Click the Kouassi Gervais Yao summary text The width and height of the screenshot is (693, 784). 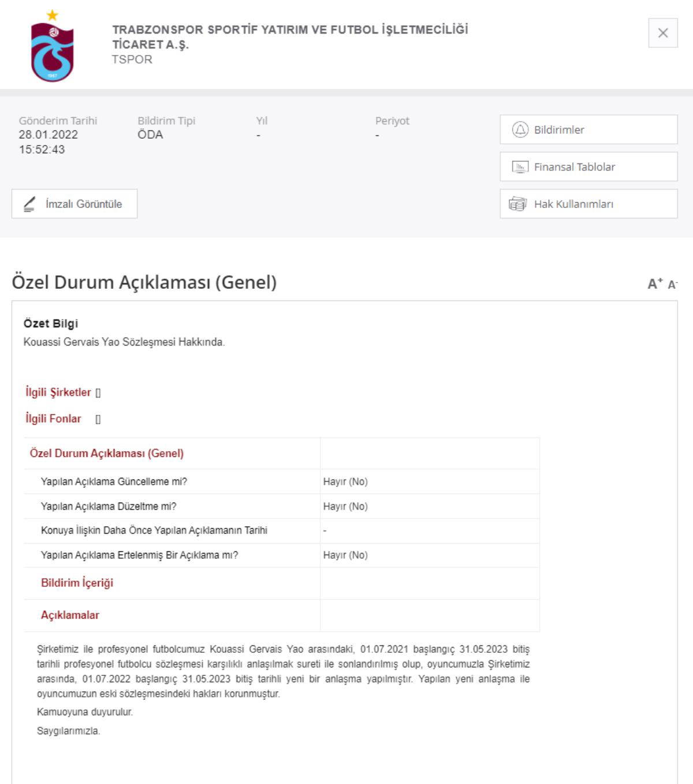(124, 342)
